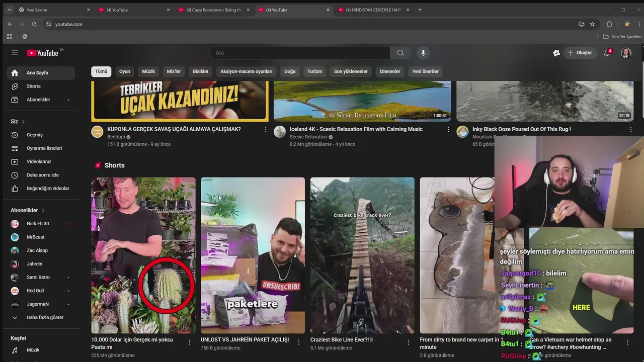This screenshot has height=362, width=644.
Task: Open Abonelikler in the sidebar
Action: point(41,100)
